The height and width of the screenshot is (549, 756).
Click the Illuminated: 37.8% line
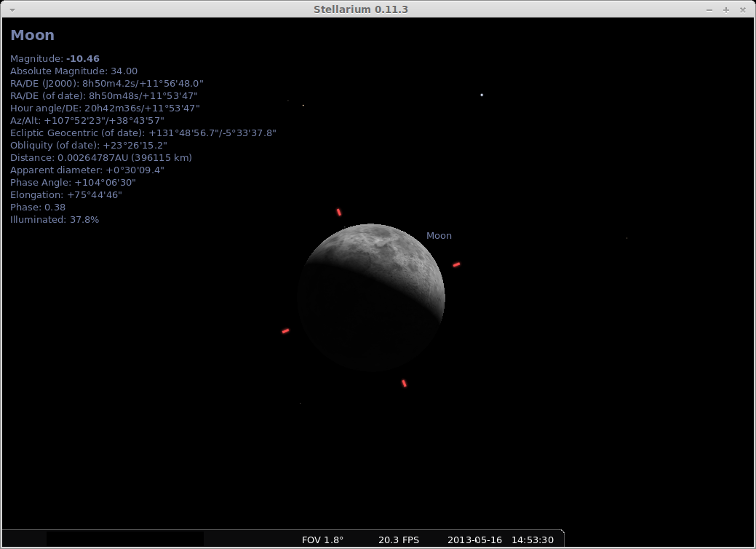[x=55, y=219]
